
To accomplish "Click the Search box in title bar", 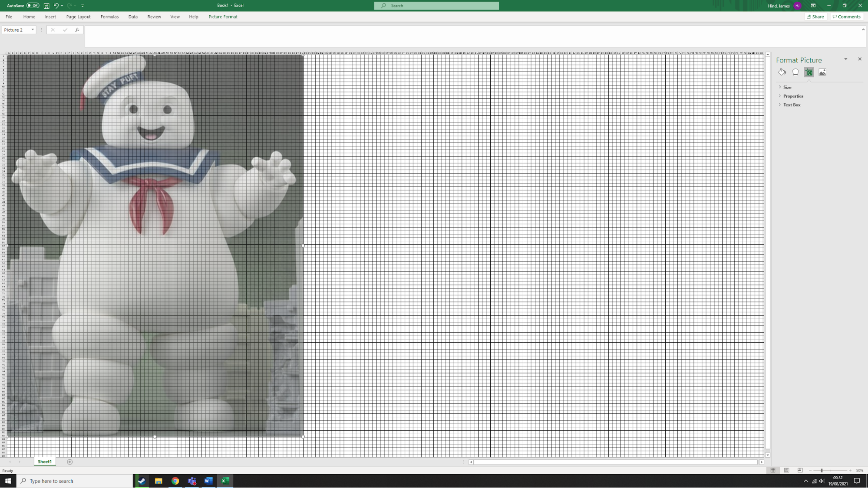I will point(436,6).
